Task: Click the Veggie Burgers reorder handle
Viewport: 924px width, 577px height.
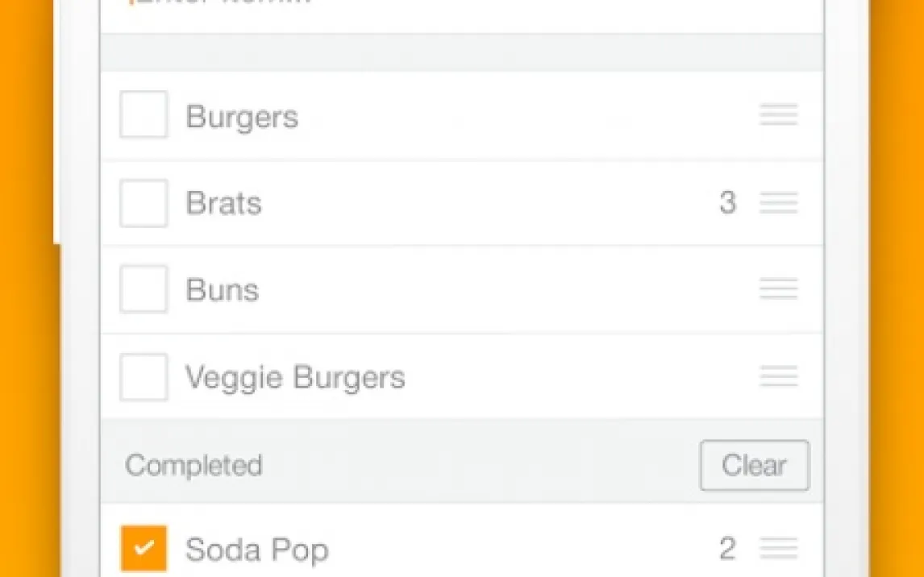Action: pyautogui.click(x=778, y=376)
